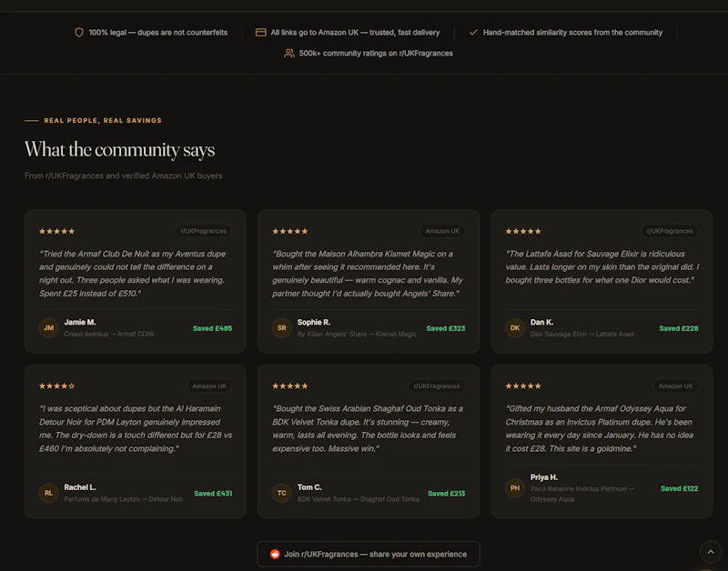Click 'Creed Aventus → Armaf CDNI' text

click(108, 334)
